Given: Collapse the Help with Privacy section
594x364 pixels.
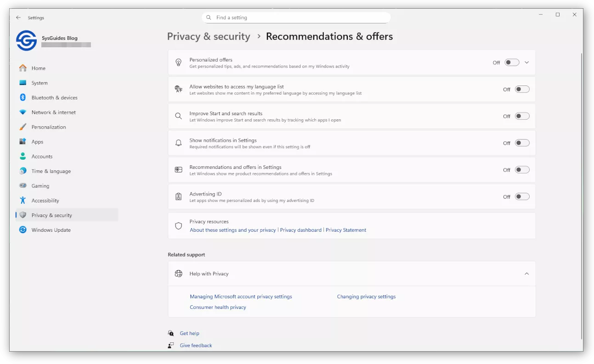Looking at the screenshot, I should 527,274.
